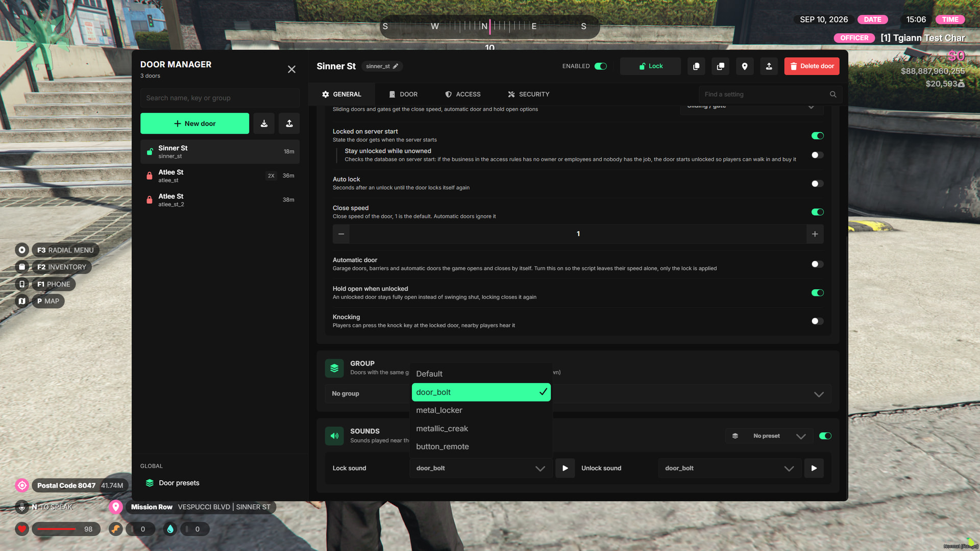Click the Inventory HUD icon

[x=22, y=267]
